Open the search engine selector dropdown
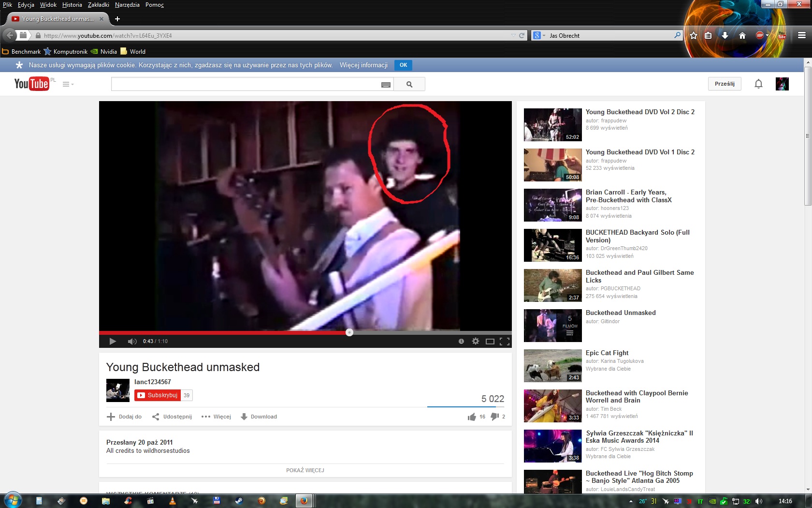Viewport: 812px width, 508px height. pos(538,35)
